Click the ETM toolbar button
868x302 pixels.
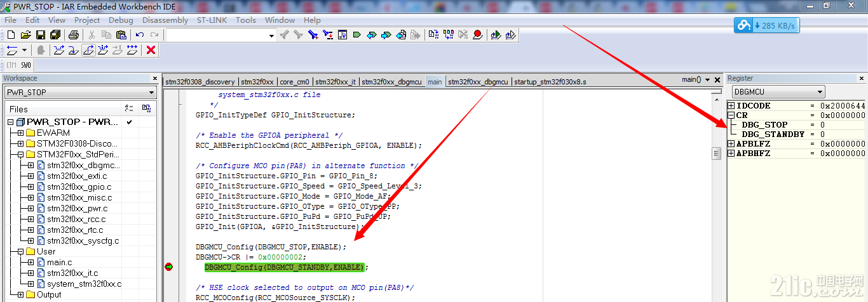point(11,65)
